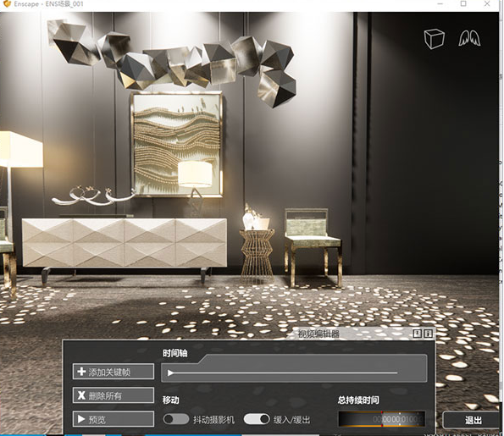The height and width of the screenshot is (436, 504).
Task: Click the info icon on video editor panel
Action: click(x=428, y=334)
